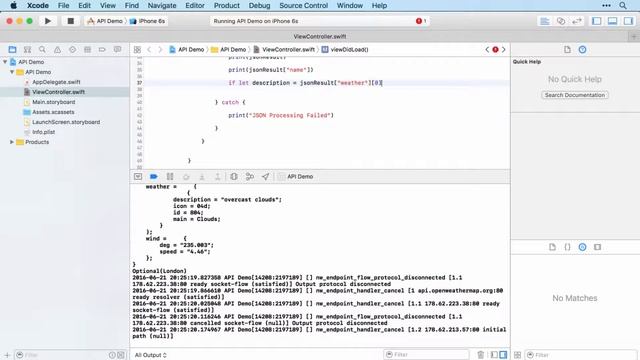Open the All Output dropdown
The image size is (640, 360).
tap(151, 355)
